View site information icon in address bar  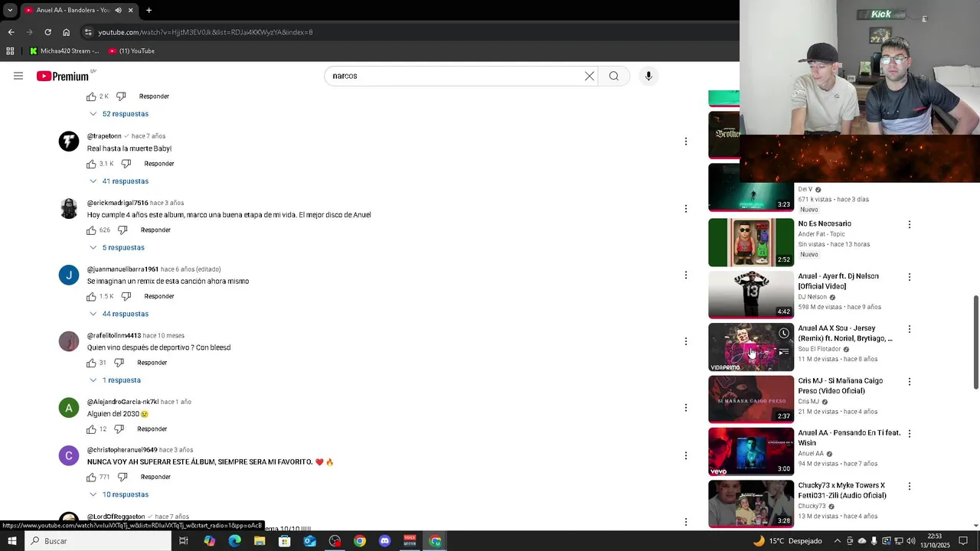(x=88, y=32)
